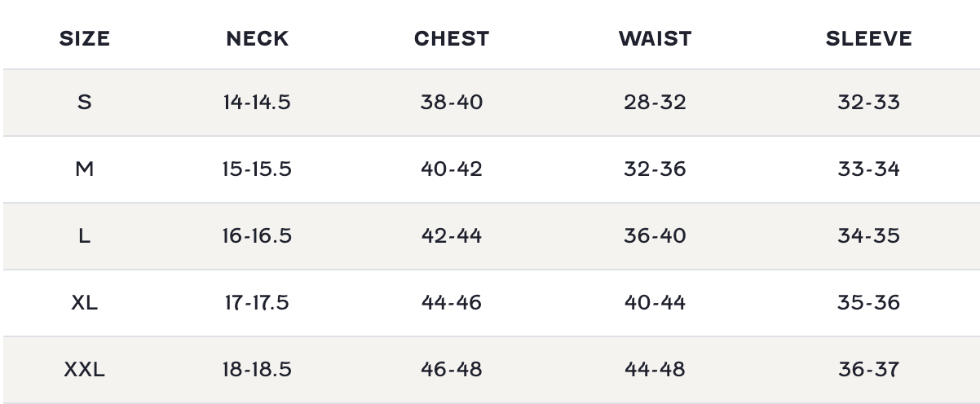Click neck measurement 14-14.5
Screen dimensions: 980x404
click(257, 103)
